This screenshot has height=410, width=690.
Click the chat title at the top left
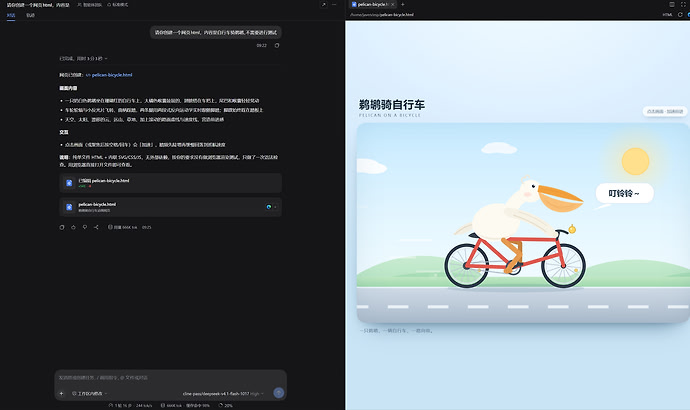coord(38,5)
